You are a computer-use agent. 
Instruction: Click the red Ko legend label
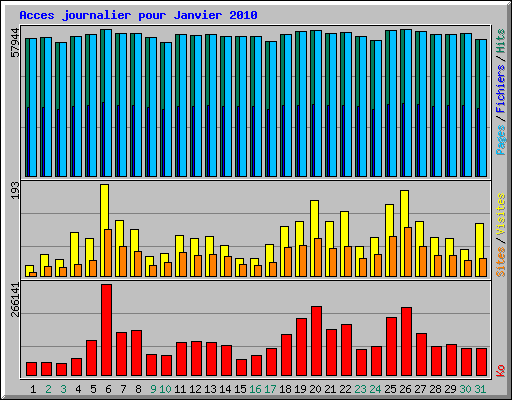(501, 371)
